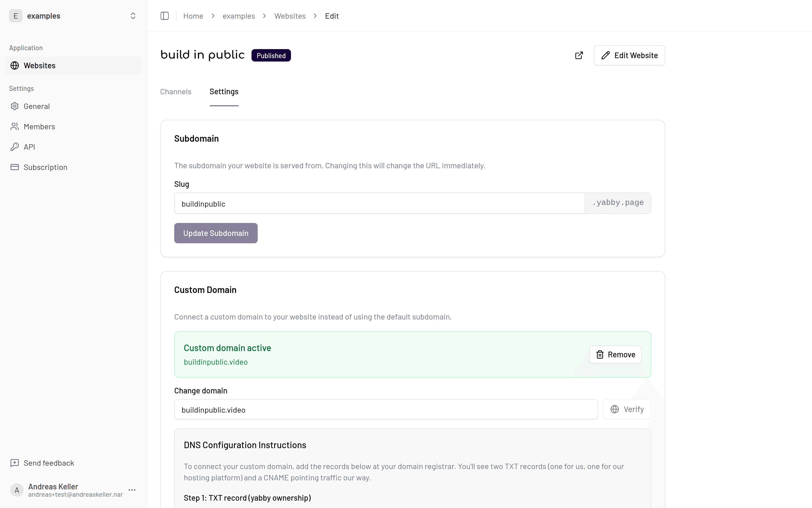Select Websites in the sidebar
The height and width of the screenshot is (508, 812).
tap(73, 65)
